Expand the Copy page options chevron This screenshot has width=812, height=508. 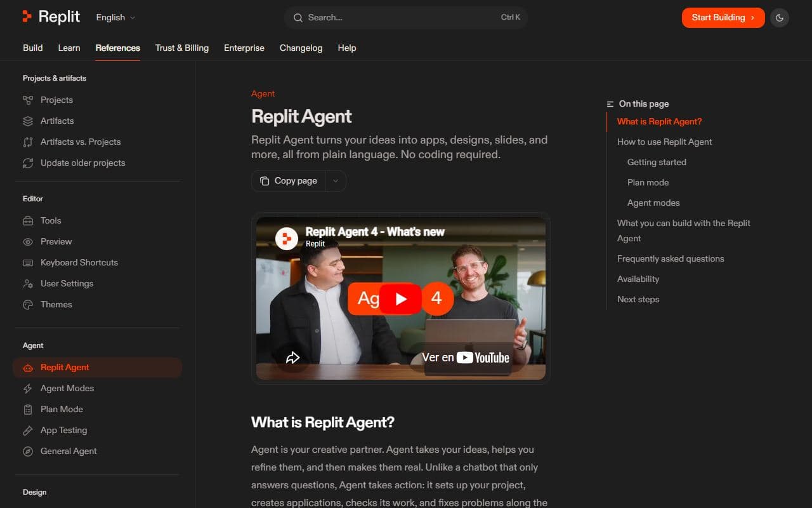[x=336, y=181]
